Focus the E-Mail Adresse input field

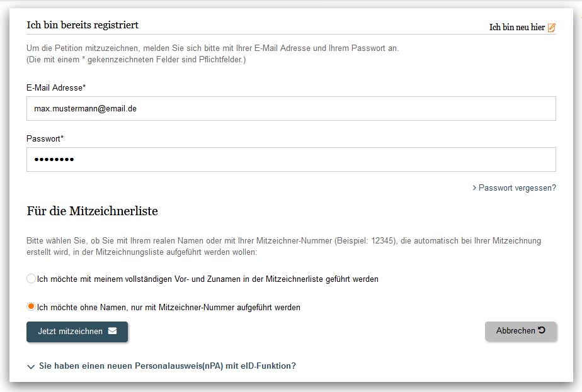[291, 108]
